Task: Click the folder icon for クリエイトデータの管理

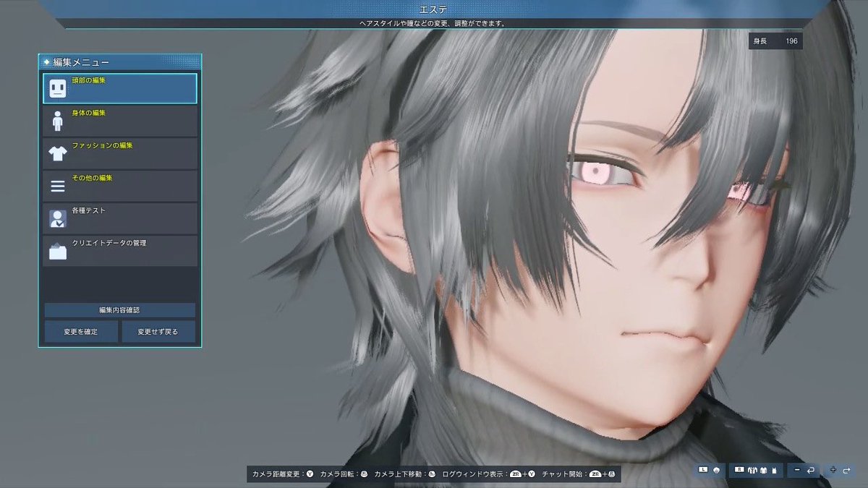Action: pos(58,251)
